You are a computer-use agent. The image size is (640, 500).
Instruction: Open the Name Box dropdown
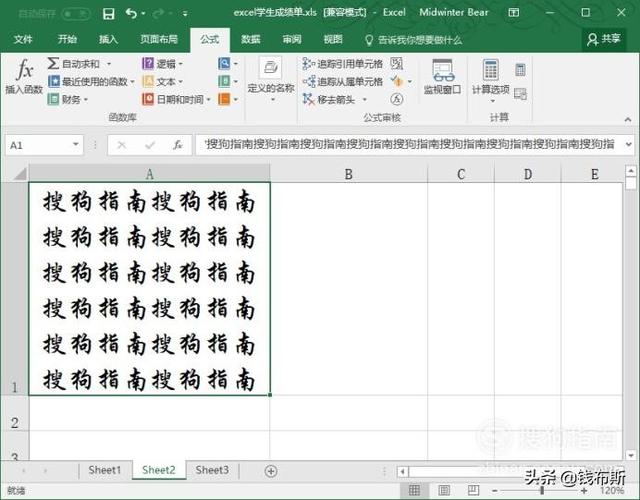[x=76, y=144]
